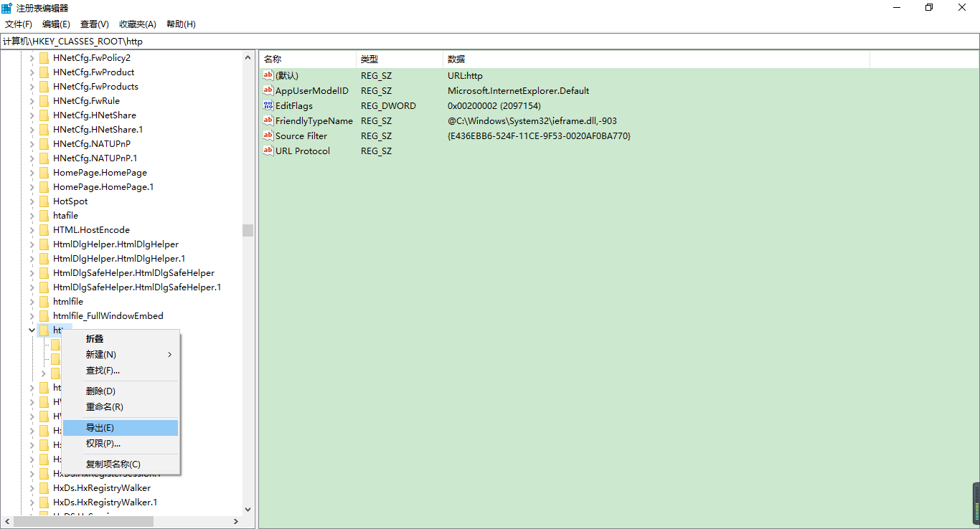Open the 查看(V) menu
Image resolution: width=980 pixels, height=529 pixels.
(95, 24)
